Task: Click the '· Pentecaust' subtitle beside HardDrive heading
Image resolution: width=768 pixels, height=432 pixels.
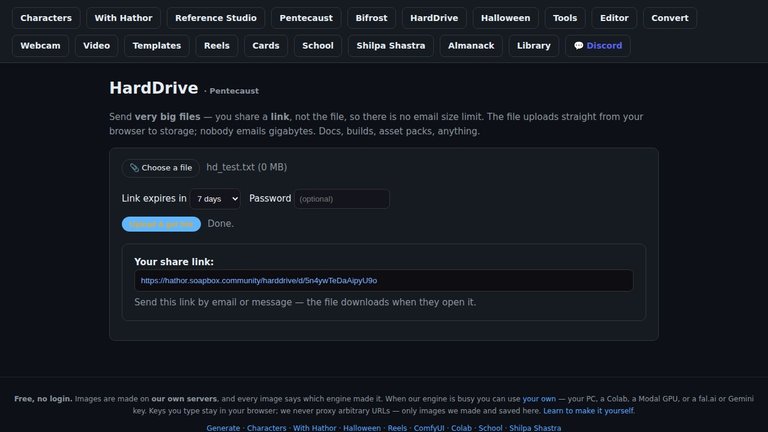Action: click(231, 91)
